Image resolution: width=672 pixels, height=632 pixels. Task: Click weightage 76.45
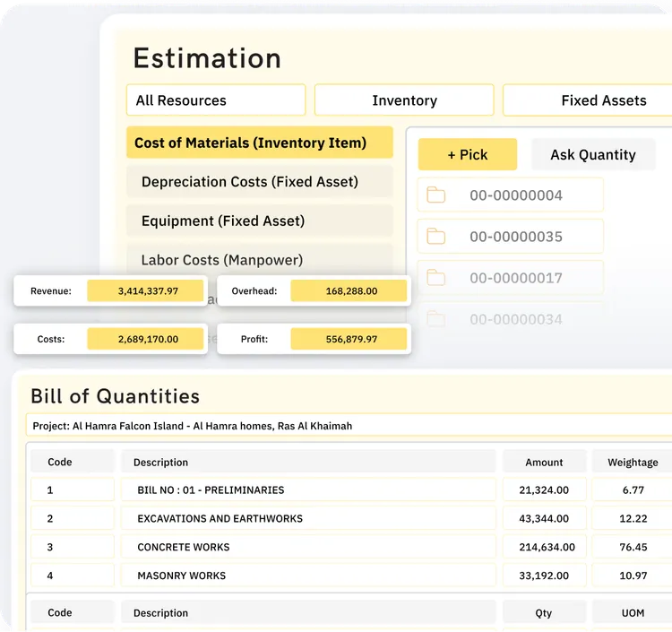pos(633,547)
